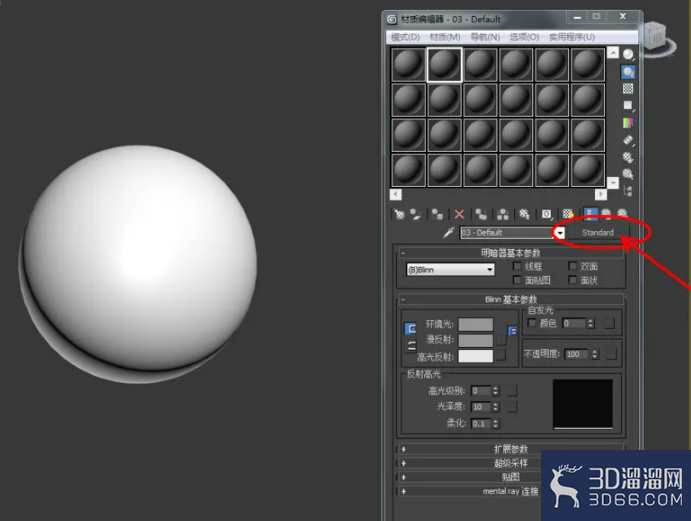Image resolution: width=691 pixels, height=521 pixels.
Task: Open the 导航(N) menu
Action: point(485,37)
